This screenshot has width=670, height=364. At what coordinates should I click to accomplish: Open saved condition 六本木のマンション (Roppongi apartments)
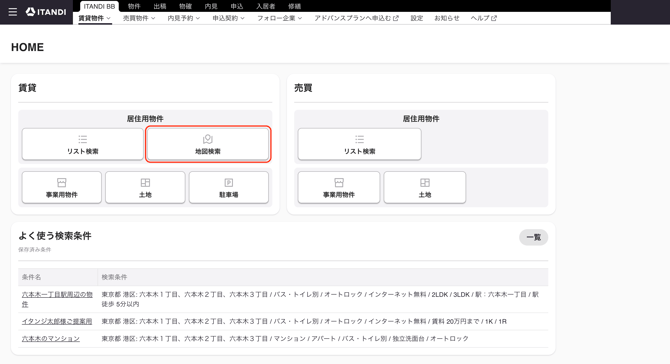click(x=50, y=338)
